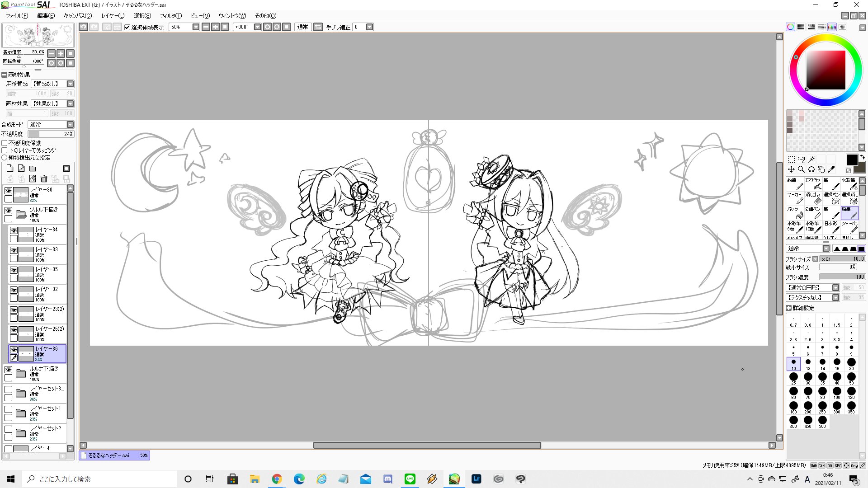The image size is (868, 488).
Task: Click the delete layer trash icon
Action: 44,179
